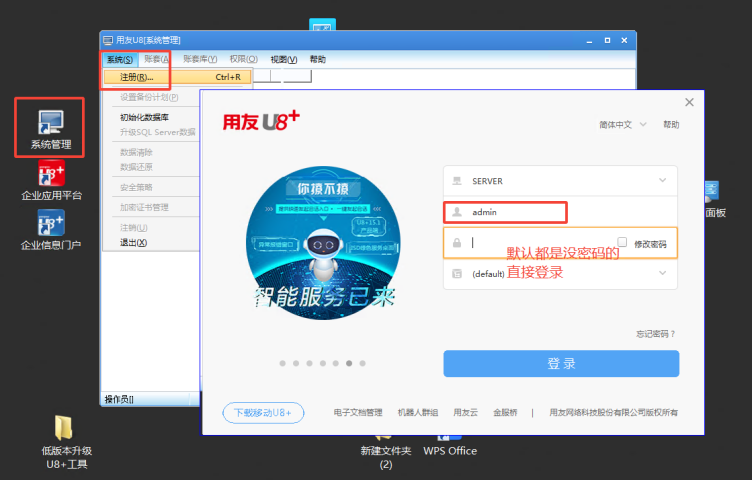Open the 忘记密码? link

pyautogui.click(x=656, y=334)
